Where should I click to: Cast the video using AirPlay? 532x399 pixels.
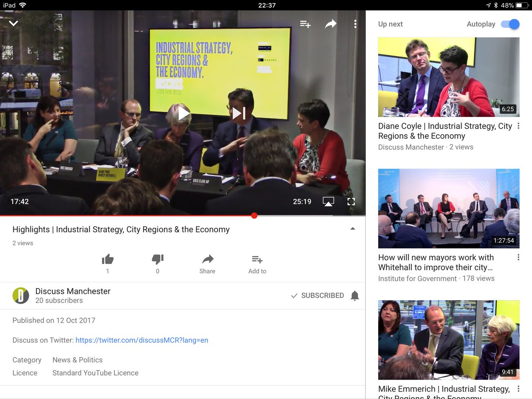(328, 201)
